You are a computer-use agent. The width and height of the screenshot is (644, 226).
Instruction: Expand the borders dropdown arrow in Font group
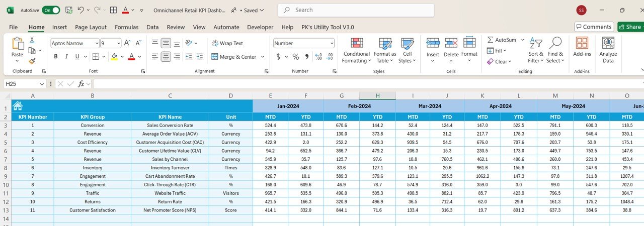tap(103, 57)
